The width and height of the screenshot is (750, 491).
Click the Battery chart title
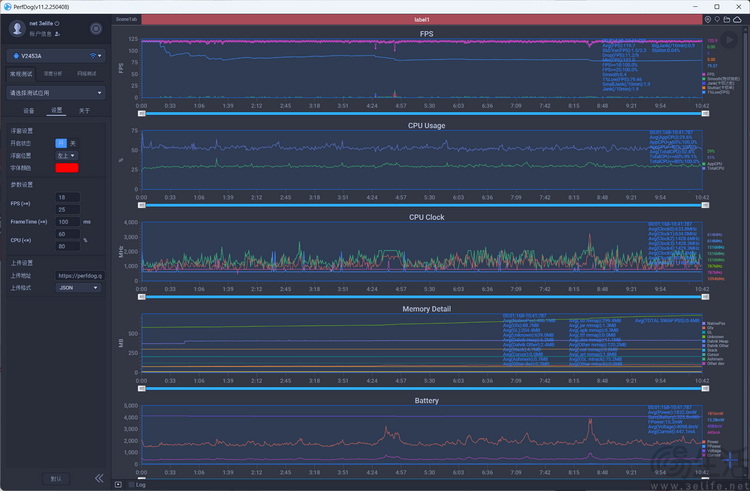point(426,401)
